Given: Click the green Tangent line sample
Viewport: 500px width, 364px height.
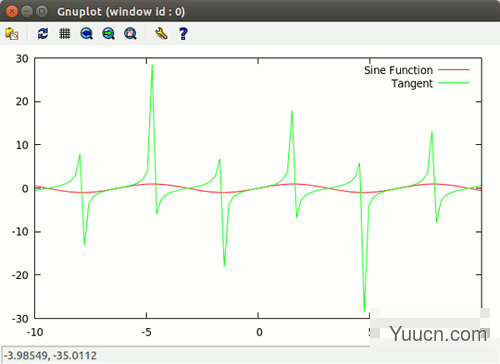Looking at the screenshot, I should pos(454,83).
